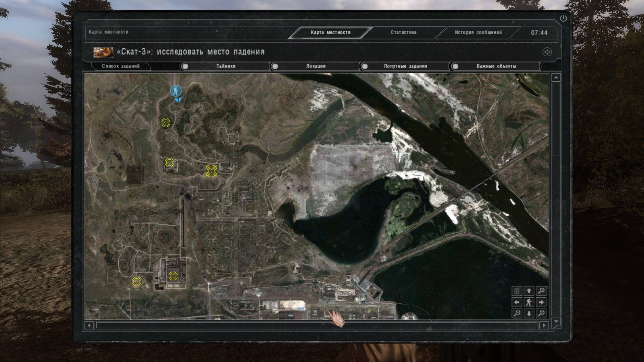
Task: Click the 07:44 clock display
Action: 539,33
